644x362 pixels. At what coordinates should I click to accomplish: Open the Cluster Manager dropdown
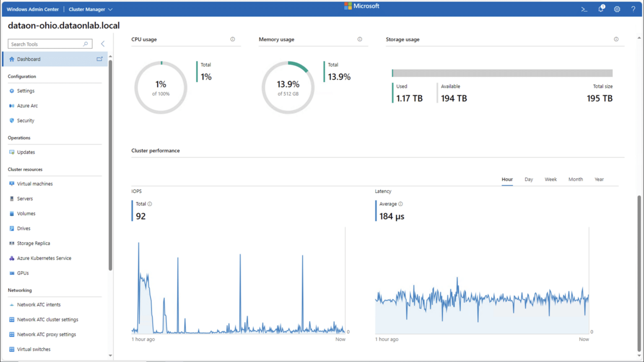[x=91, y=9]
